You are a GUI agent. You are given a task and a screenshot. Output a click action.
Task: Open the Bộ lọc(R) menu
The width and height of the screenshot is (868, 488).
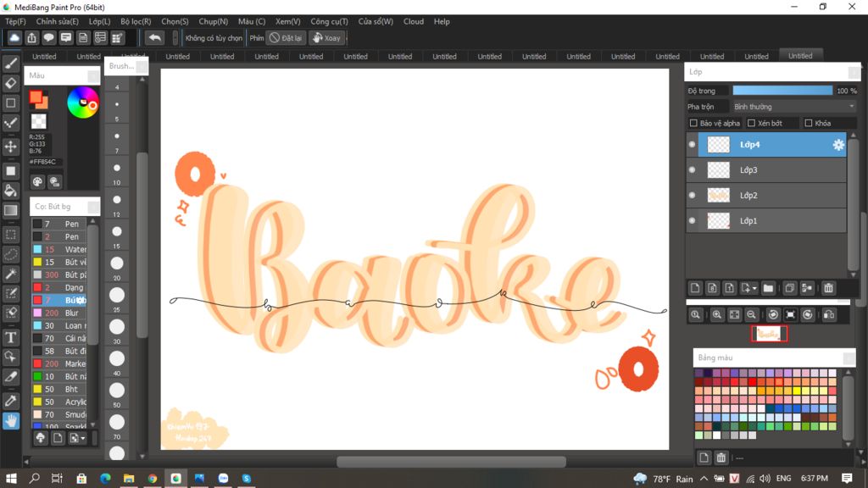136,21
